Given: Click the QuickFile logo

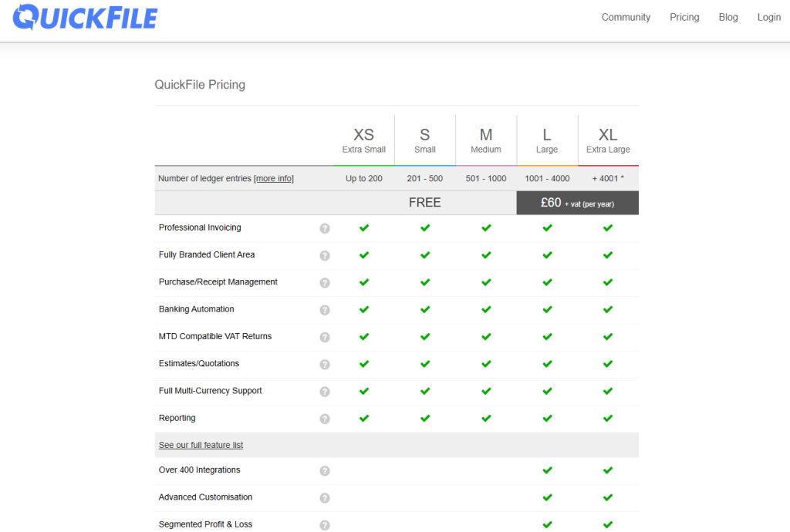Looking at the screenshot, I should click(85, 17).
